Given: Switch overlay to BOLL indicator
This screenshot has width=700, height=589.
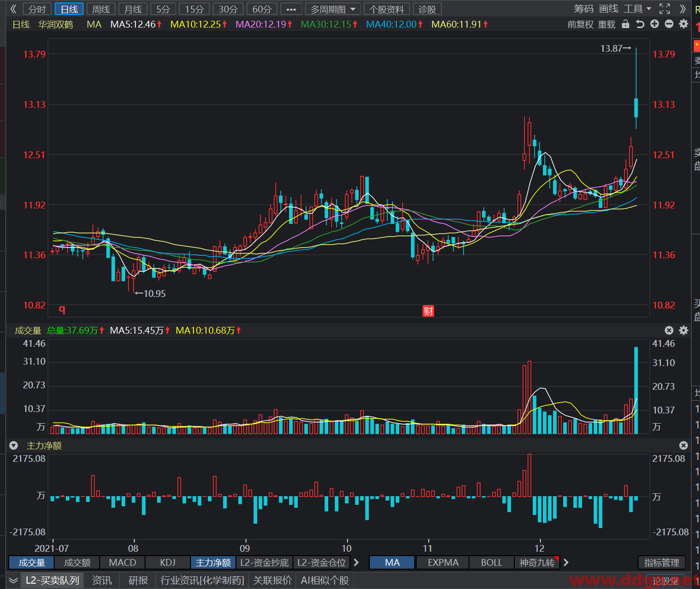Looking at the screenshot, I should pos(492,562).
